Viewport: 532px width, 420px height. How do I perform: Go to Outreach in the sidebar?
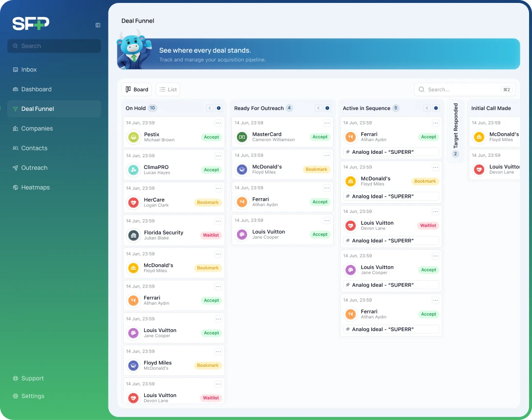34,168
